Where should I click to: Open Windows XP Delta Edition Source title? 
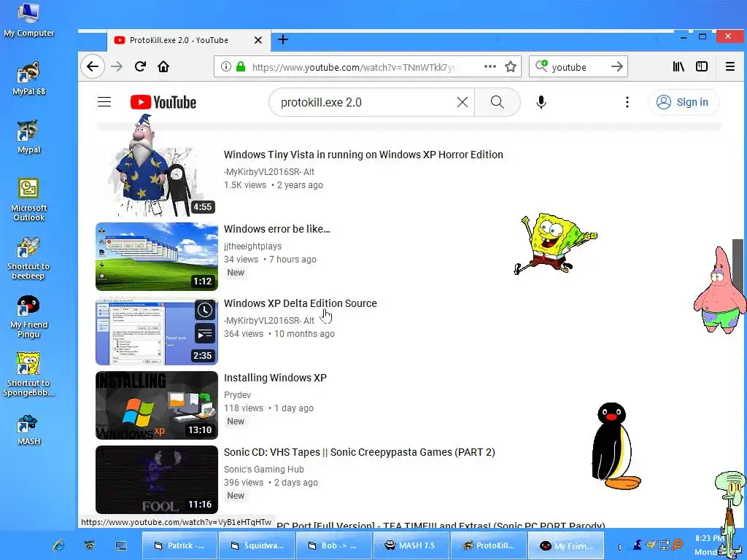click(300, 303)
